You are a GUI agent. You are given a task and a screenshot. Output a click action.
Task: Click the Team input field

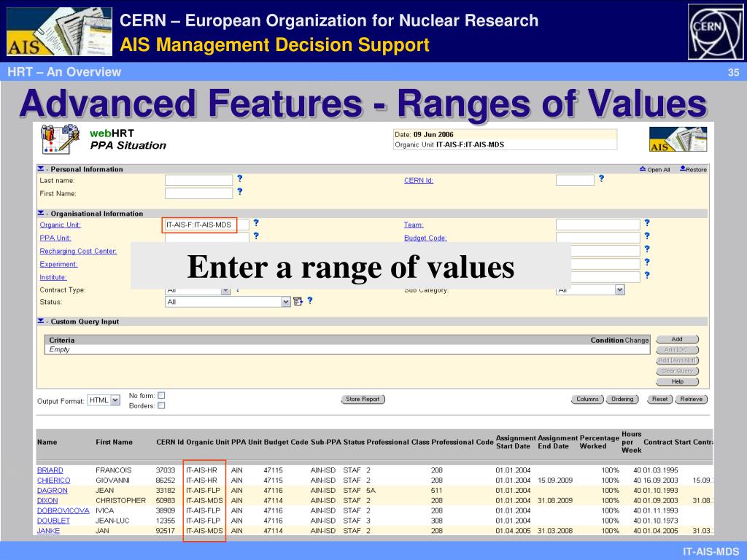598,225
